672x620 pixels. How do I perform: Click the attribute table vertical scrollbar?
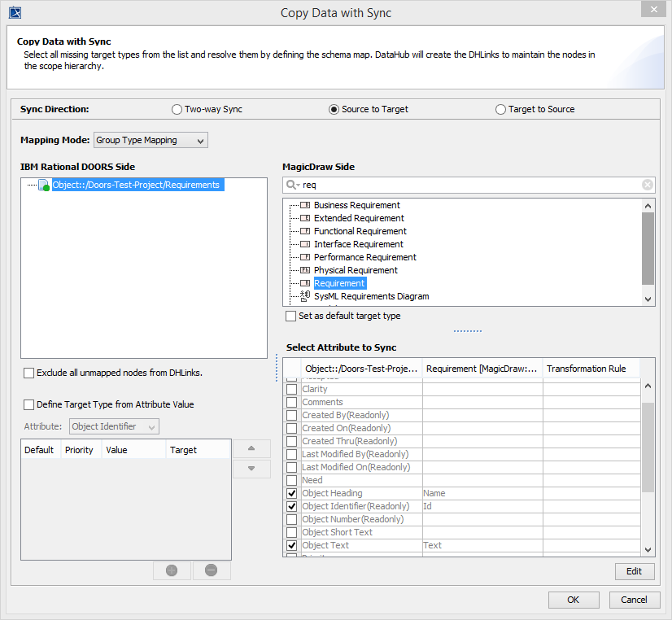pyautogui.click(x=648, y=448)
